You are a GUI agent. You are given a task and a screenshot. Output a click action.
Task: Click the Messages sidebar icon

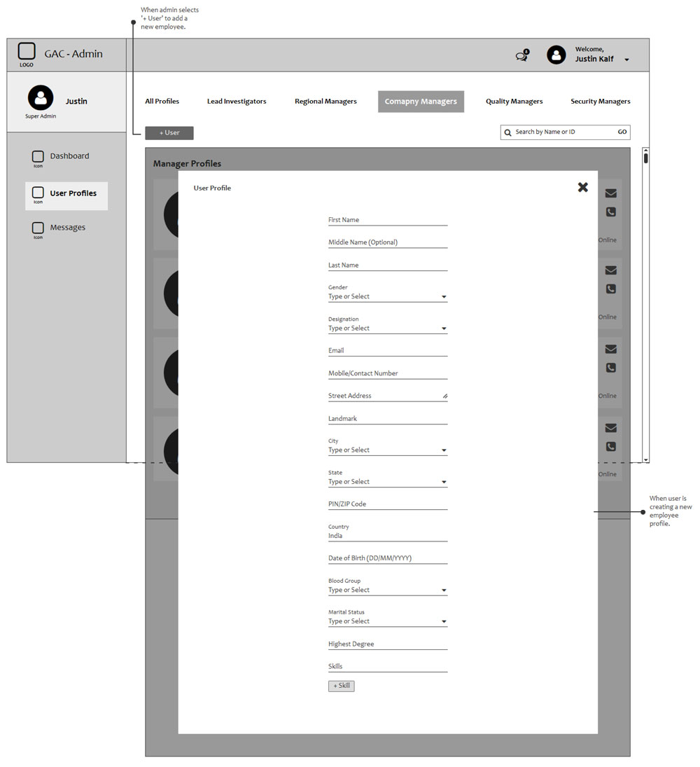38,228
